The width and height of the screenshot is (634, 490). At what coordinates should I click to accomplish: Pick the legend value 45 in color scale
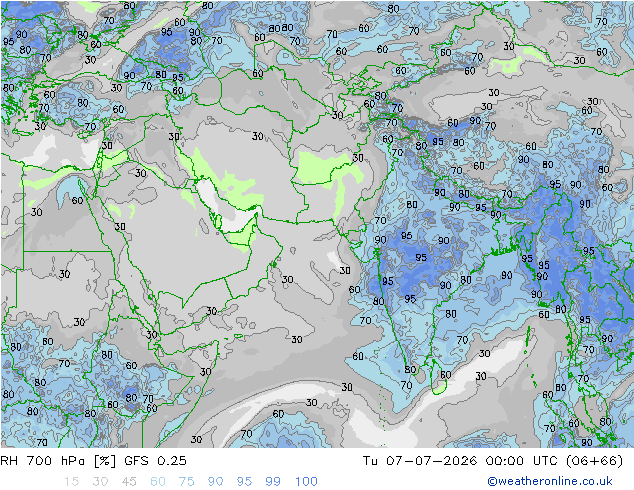(129, 482)
